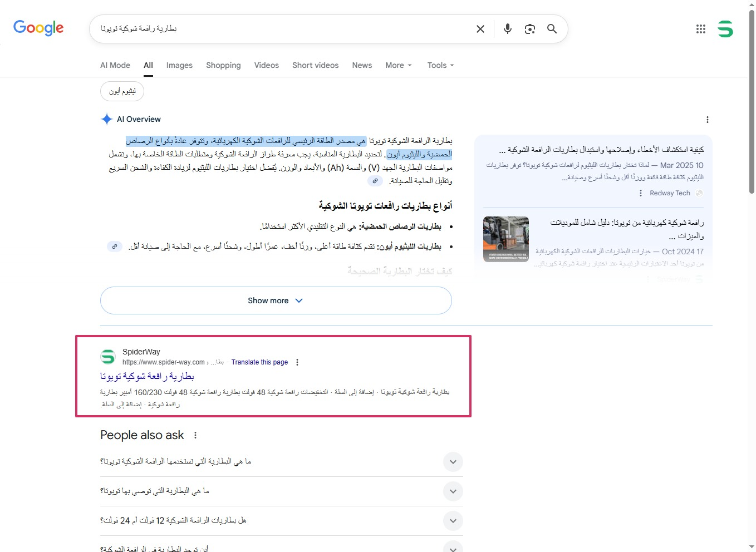Open the Google apps grid
This screenshot has height=552, width=756.
700,29
